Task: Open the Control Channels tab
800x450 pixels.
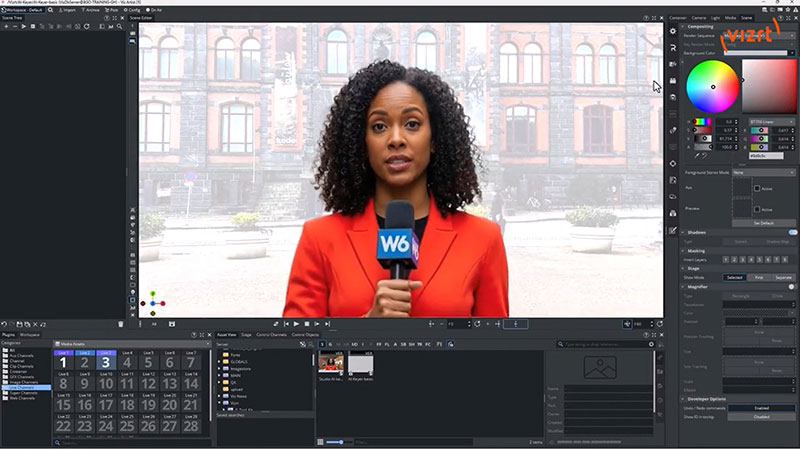Action: tap(271, 335)
